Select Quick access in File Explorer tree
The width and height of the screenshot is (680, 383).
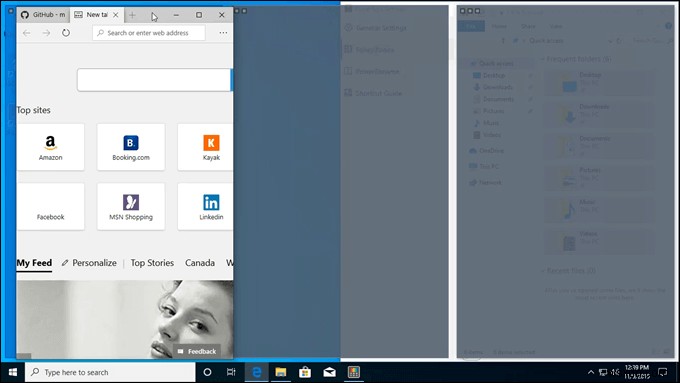tap(496, 63)
